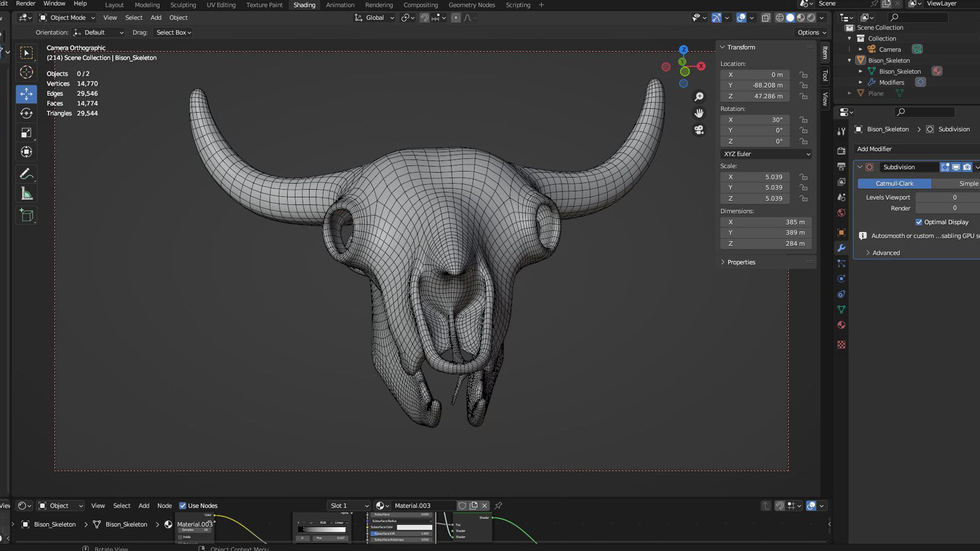980x551 pixels.
Task: Toggle viewport overlays button
Action: pos(741,18)
